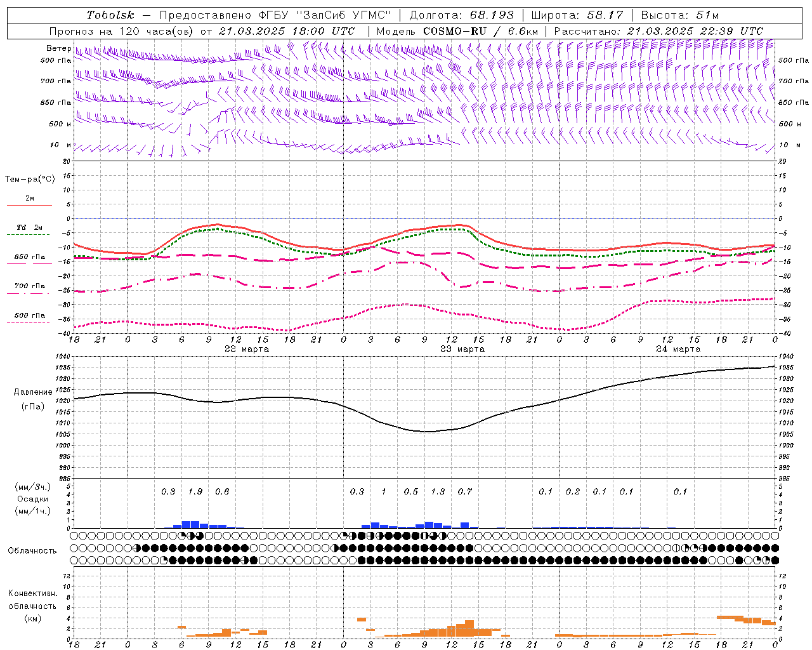Click the "Tobolsk" station title
The height and width of the screenshot is (650, 812).
[x=110, y=15]
